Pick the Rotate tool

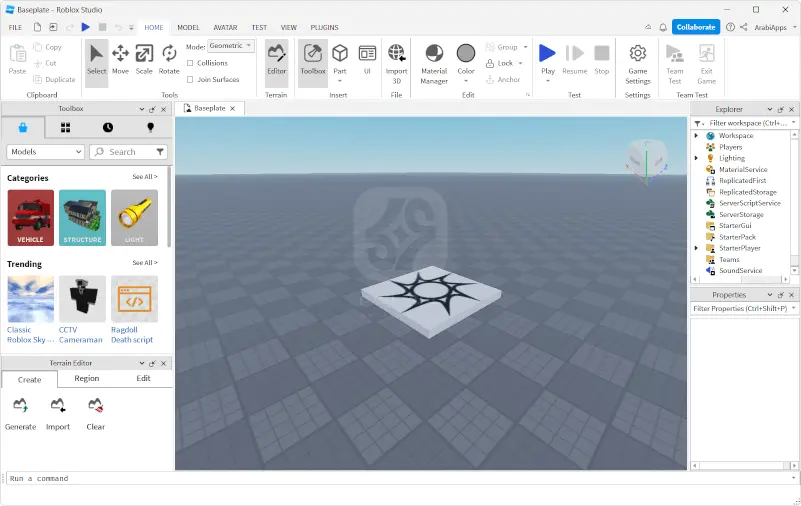(169, 59)
